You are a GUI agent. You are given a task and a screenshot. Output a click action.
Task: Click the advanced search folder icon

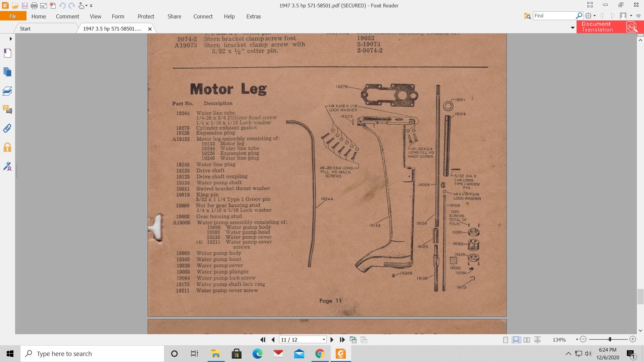527,16
